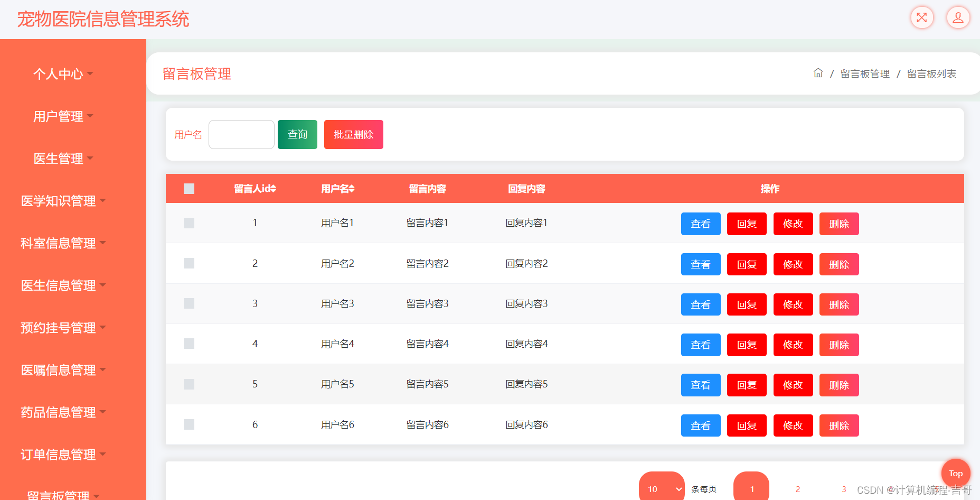The height and width of the screenshot is (500, 980).
Task: Click the 查询 search button
Action: pyautogui.click(x=297, y=134)
